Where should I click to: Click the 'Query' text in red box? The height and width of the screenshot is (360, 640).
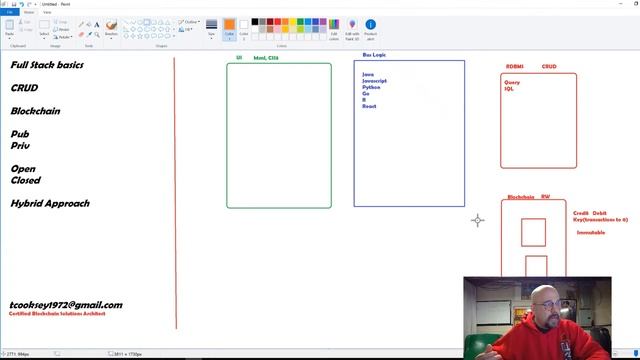tap(512, 82)
